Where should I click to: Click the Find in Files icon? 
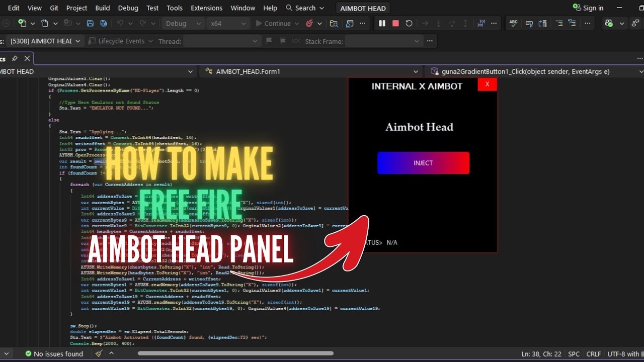pyautogui.click(x=334, y=23)
